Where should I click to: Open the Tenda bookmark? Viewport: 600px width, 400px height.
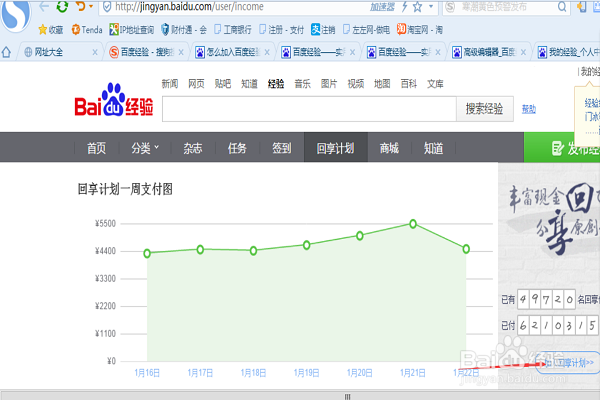87,29
